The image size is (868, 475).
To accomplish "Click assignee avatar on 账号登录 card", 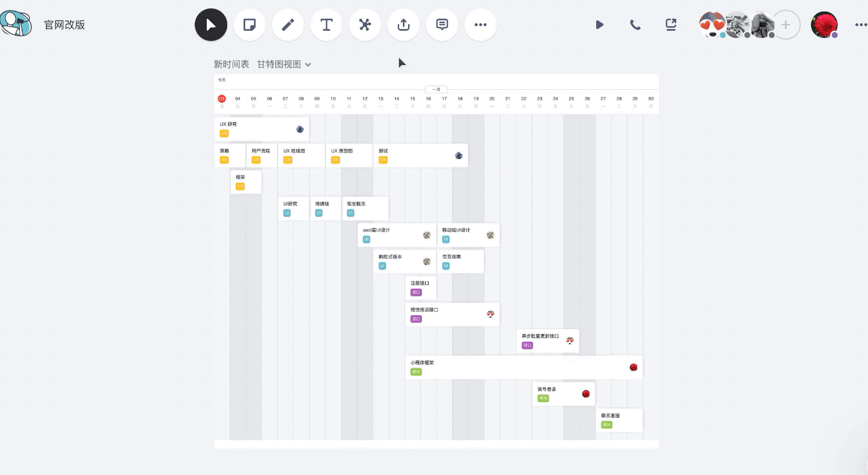I will (x=586, y=394).
